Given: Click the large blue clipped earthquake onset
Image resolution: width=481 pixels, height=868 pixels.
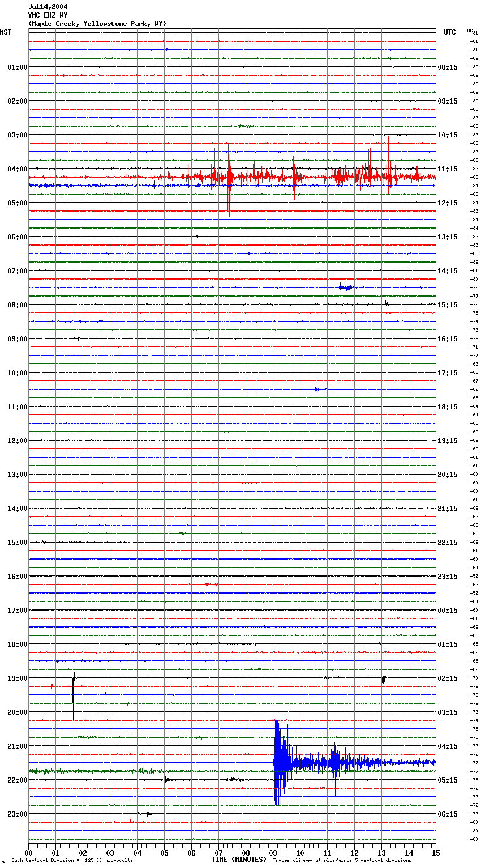Looking at the screenshot, I should [277, 762].
